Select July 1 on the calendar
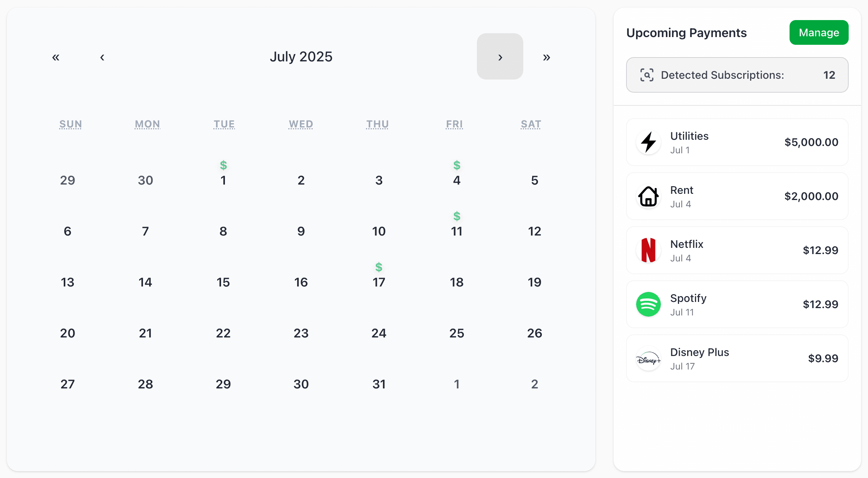 pyautogui.click(x=223, y=180)
